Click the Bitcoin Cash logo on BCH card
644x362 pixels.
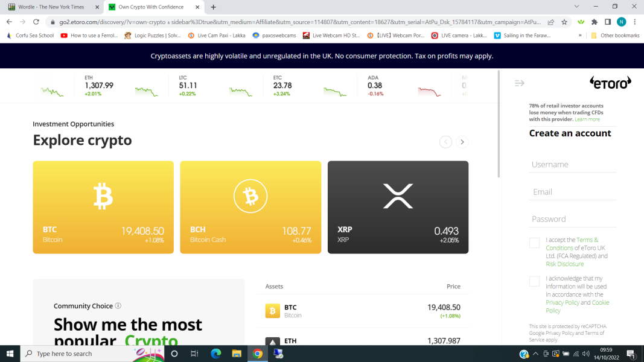(250, 196)
